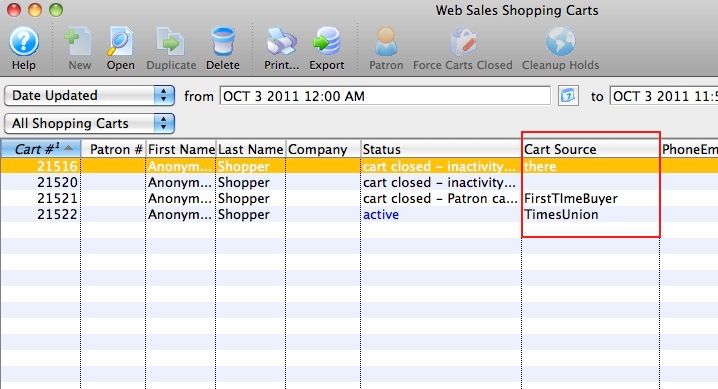Screen dimensions: 718x389
Task: Expand the All Shopping Carts dropdown
Action: click(x=90, y=124)
